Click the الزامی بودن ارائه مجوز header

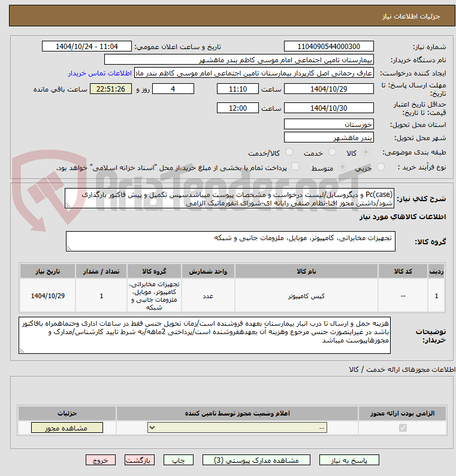click(x=402, y=414)
